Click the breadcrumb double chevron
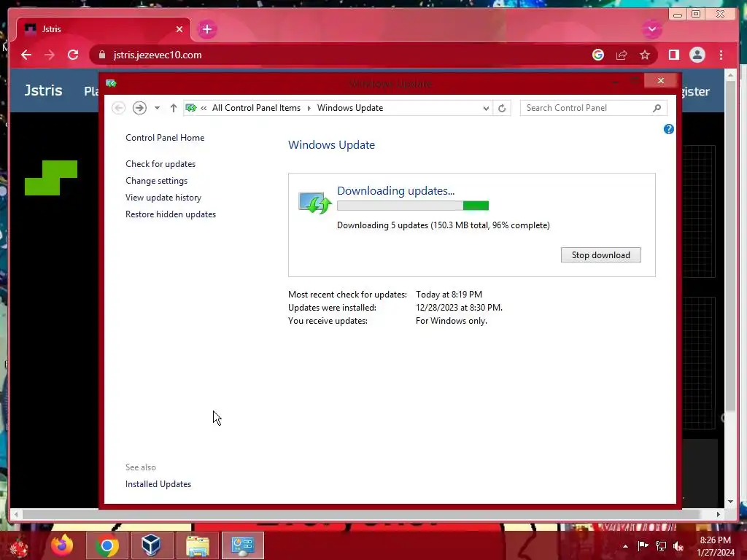The image size is (747, 560). tap(204, 108)
